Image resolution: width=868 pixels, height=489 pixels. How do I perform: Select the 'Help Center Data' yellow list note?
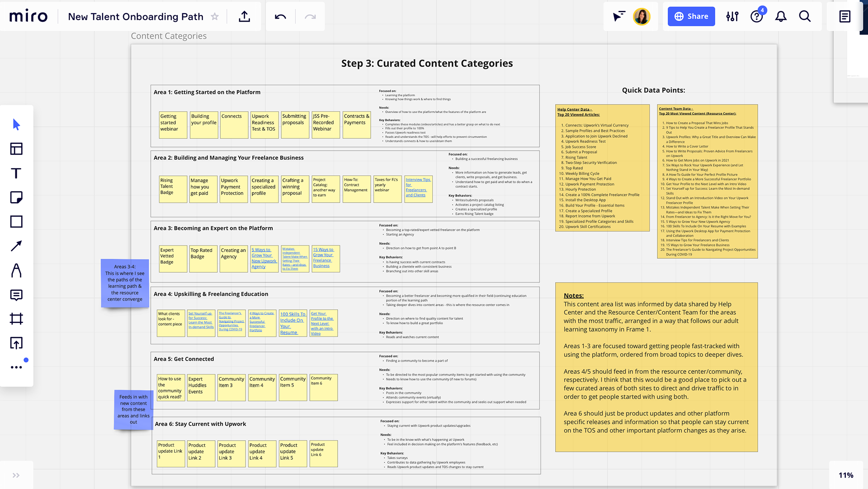point(602,168)
